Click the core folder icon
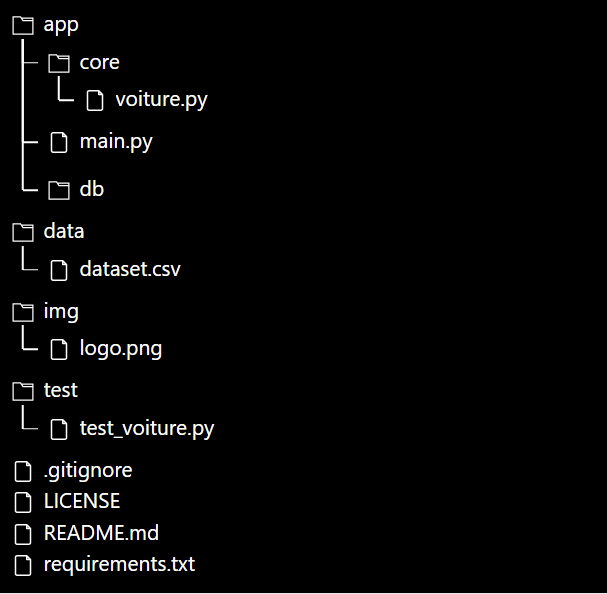 click(x=59, y=63)
